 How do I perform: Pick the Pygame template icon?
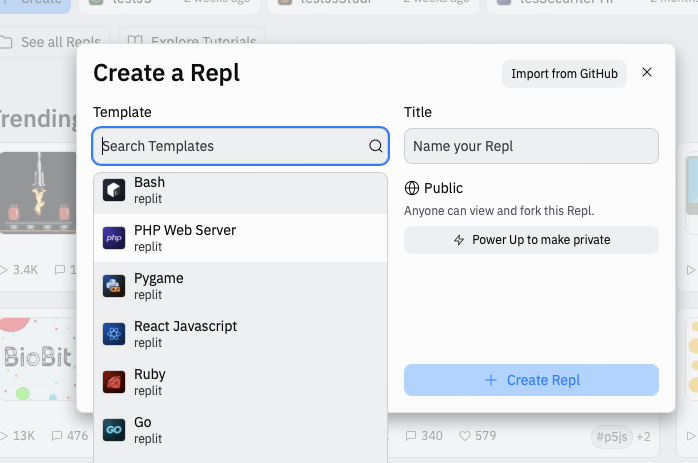[x=114, y=286]
